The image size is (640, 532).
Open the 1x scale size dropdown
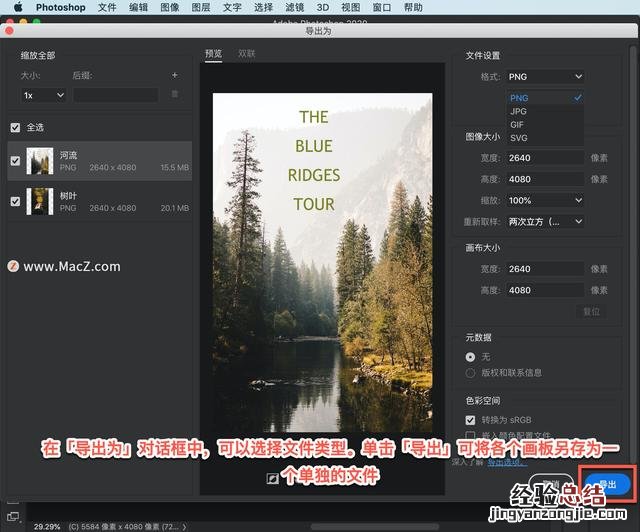(x=43, y=96)
